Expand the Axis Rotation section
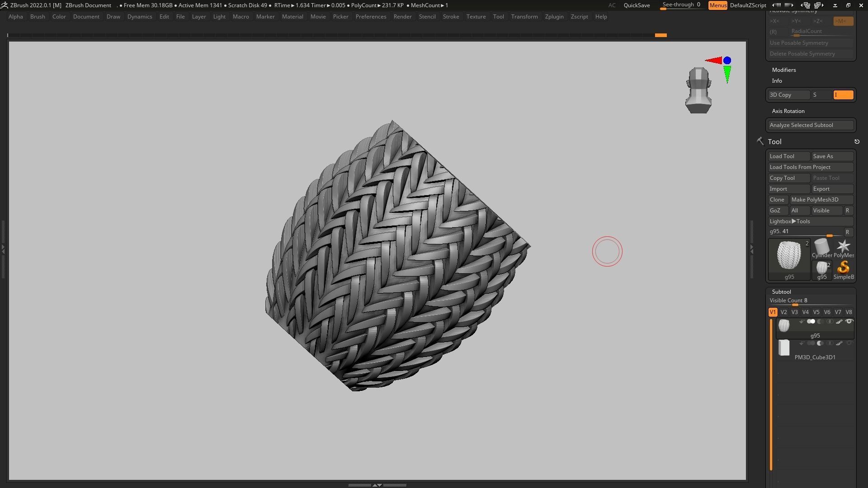Screen dimensions: 868x488 (x=788, y=111)
